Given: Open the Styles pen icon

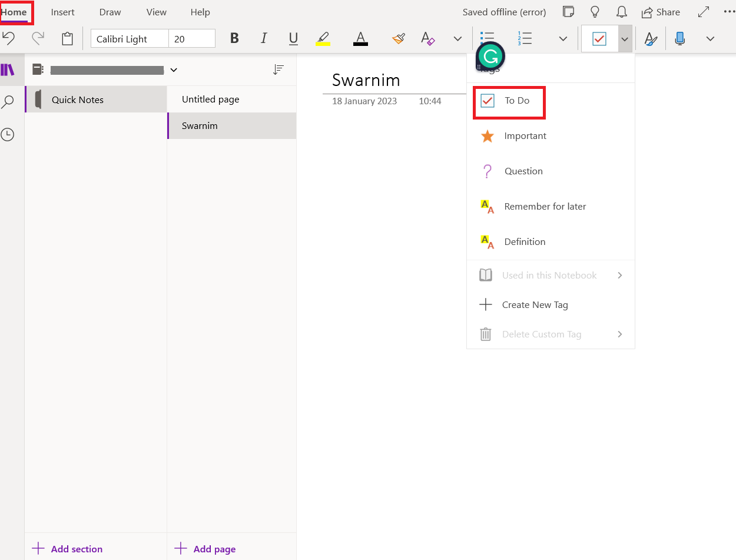Looking at the screenshot, I should pos(651,39).
